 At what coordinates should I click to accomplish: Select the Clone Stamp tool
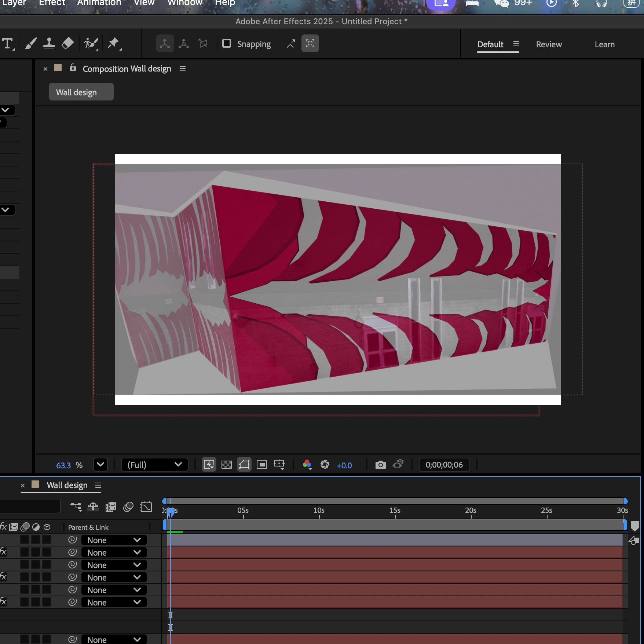point(50,43)
